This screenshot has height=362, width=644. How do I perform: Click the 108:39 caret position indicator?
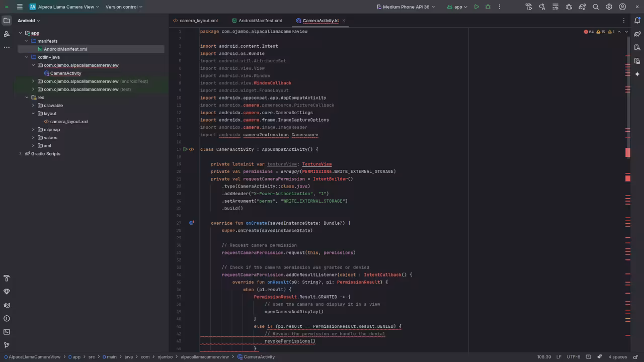tap(544, 357)
